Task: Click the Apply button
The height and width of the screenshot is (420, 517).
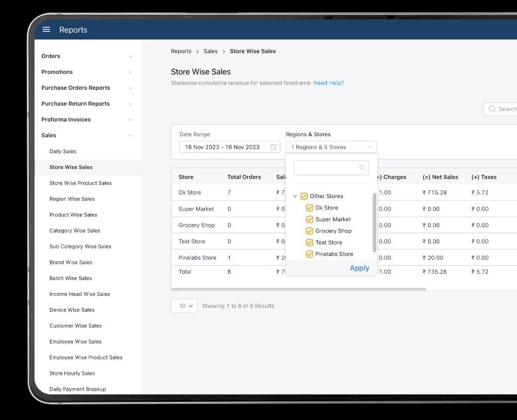Action: (360, 268)
